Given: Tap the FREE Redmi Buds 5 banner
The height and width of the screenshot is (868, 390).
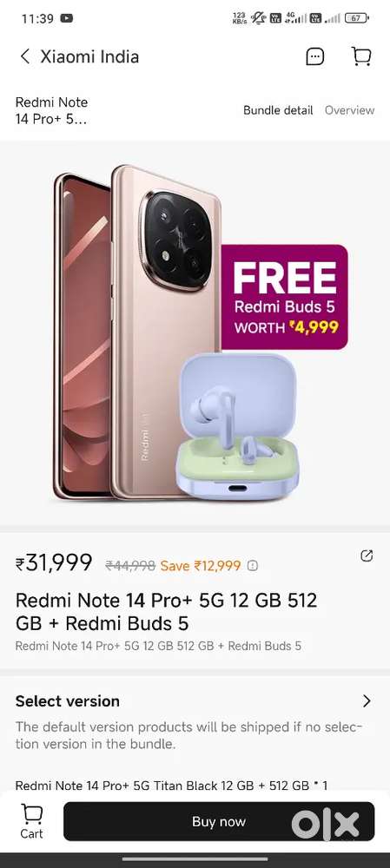Looking at the screenshot, I should [x=285, y=297].
